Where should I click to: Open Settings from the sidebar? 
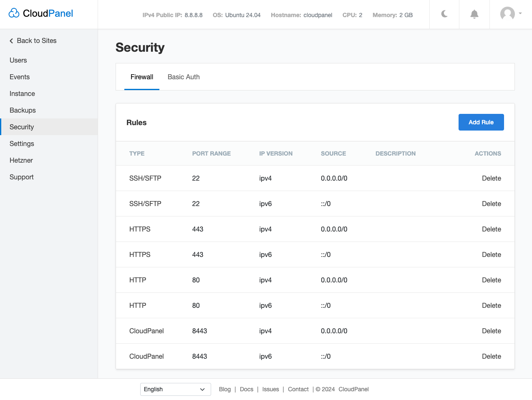point(22,144)
